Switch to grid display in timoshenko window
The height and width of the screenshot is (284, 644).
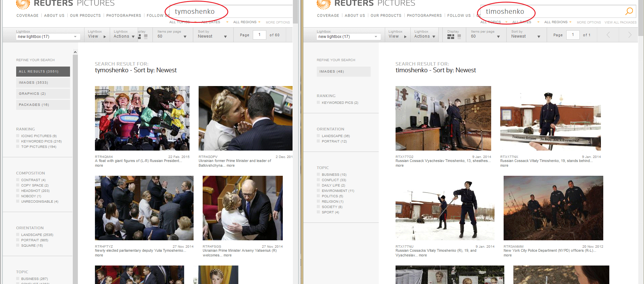point(451,37)
